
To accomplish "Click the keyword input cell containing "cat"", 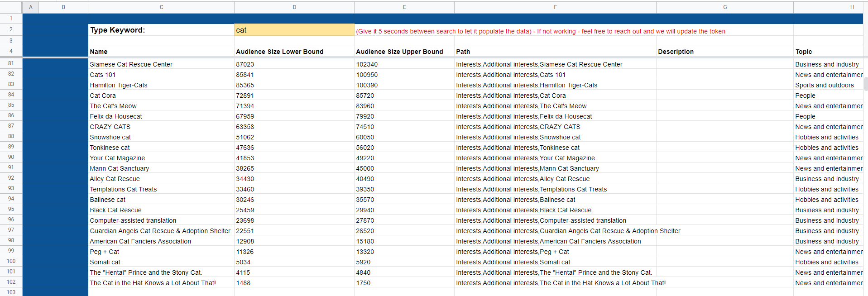I will pos(293,30).
